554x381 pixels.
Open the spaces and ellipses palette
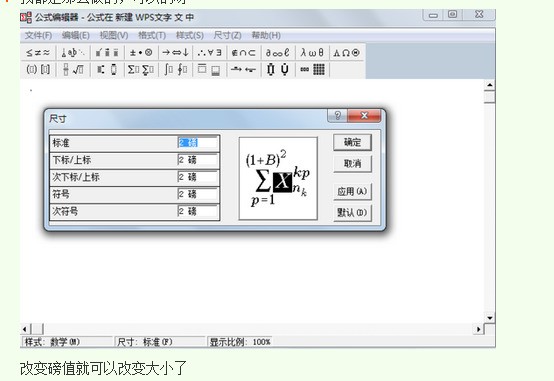pos(73,53)
